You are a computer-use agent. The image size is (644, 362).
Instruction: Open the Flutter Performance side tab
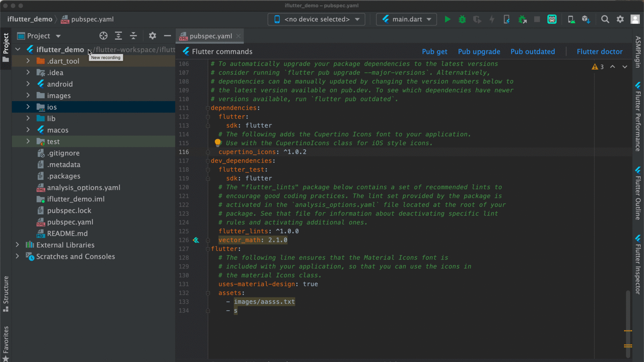pos(638,117)
